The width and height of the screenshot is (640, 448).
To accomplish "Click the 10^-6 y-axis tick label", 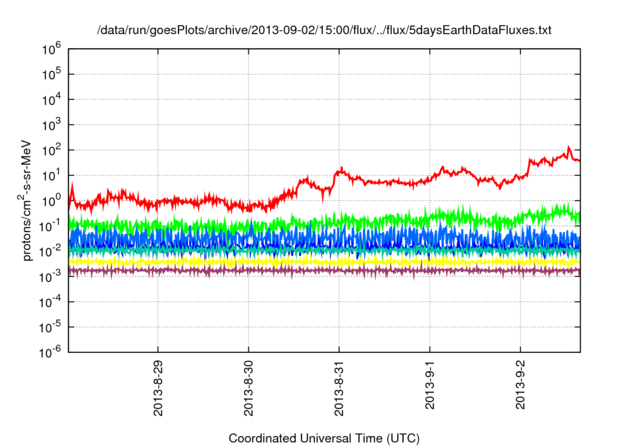I will pos(51,352).
